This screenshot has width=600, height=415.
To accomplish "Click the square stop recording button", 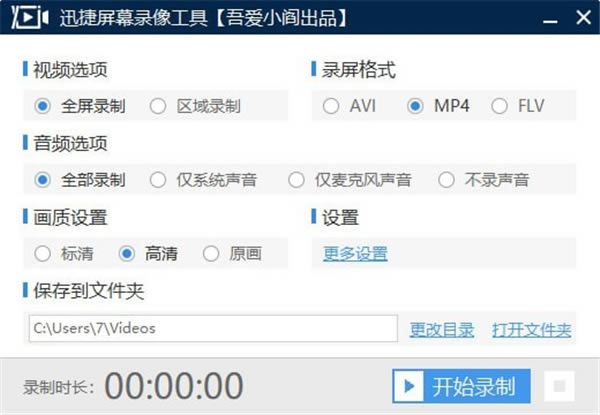I will 560,385.
